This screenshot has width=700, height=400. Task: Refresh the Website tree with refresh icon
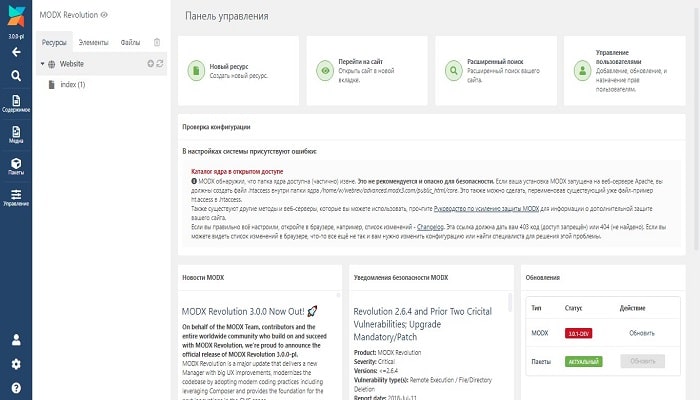click(159, 64)
